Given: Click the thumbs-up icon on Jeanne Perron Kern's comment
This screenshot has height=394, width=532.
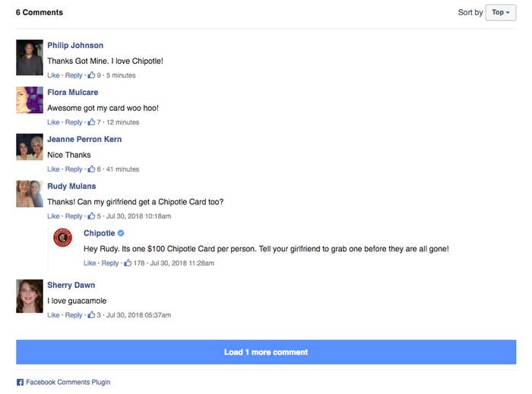Looking at the screenshot, I should pyautogui.click(x=91, y=169).
